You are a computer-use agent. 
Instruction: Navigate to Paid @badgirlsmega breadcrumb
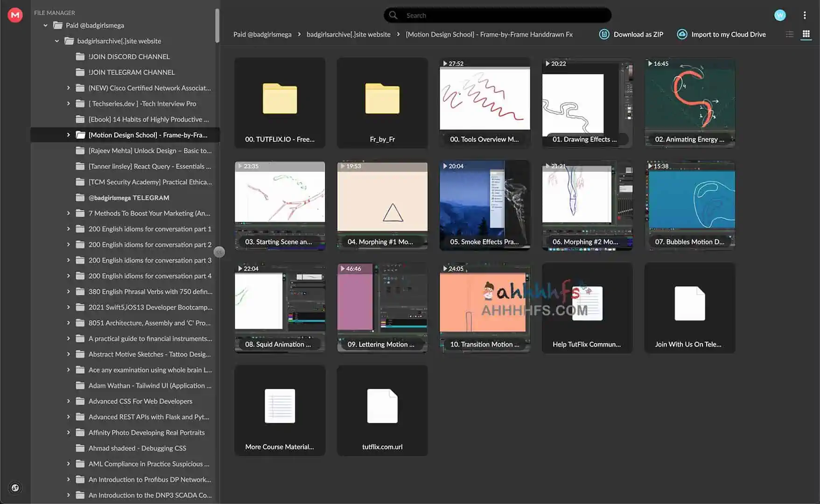tap(262, 35)
